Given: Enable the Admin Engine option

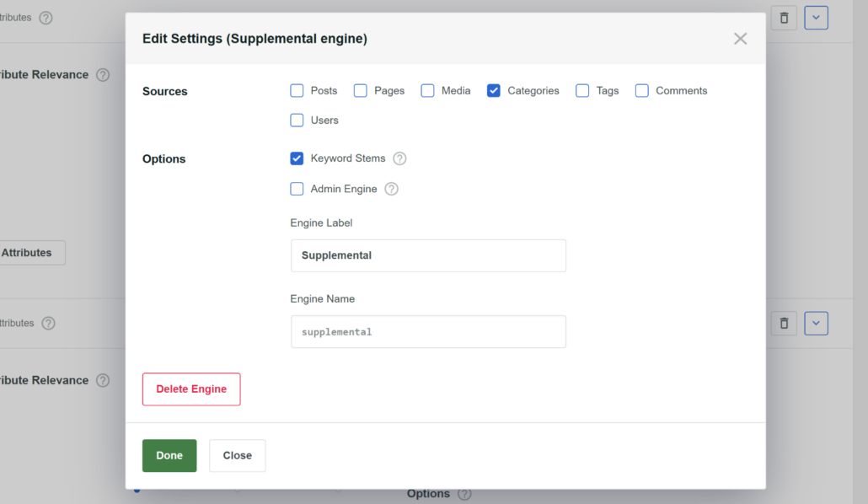Looking at the screenshot, I should point(297,189).
